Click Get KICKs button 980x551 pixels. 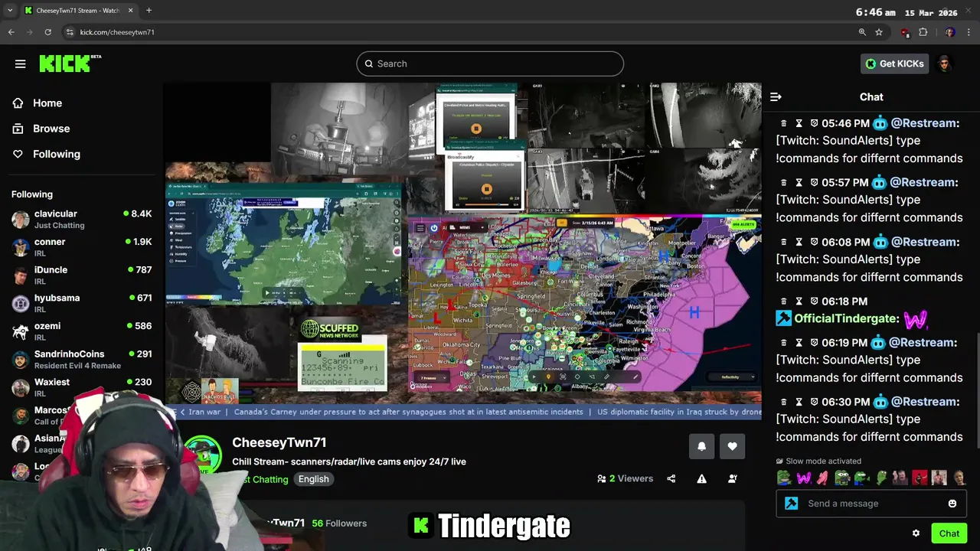tap(894, 64)
